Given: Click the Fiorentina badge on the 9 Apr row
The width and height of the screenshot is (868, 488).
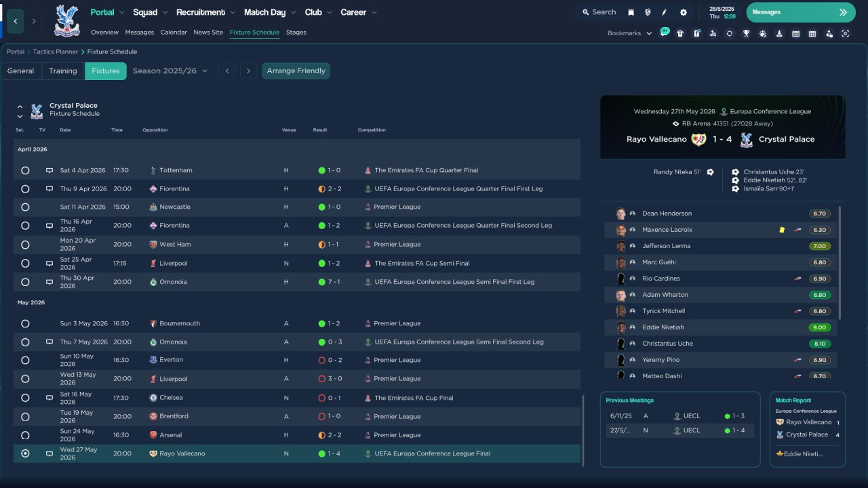Looking at the screenshot, I should pos(153,189).
